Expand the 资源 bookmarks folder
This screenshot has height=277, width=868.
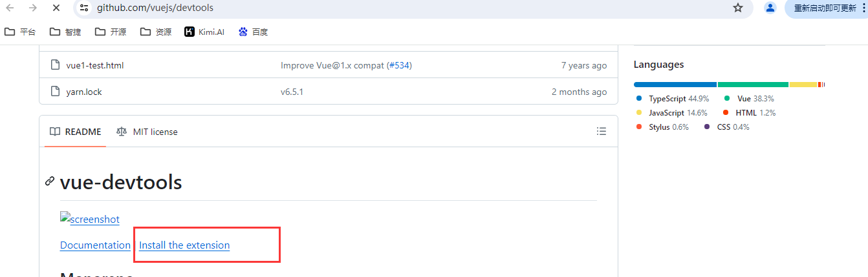[x=156, y=32]
